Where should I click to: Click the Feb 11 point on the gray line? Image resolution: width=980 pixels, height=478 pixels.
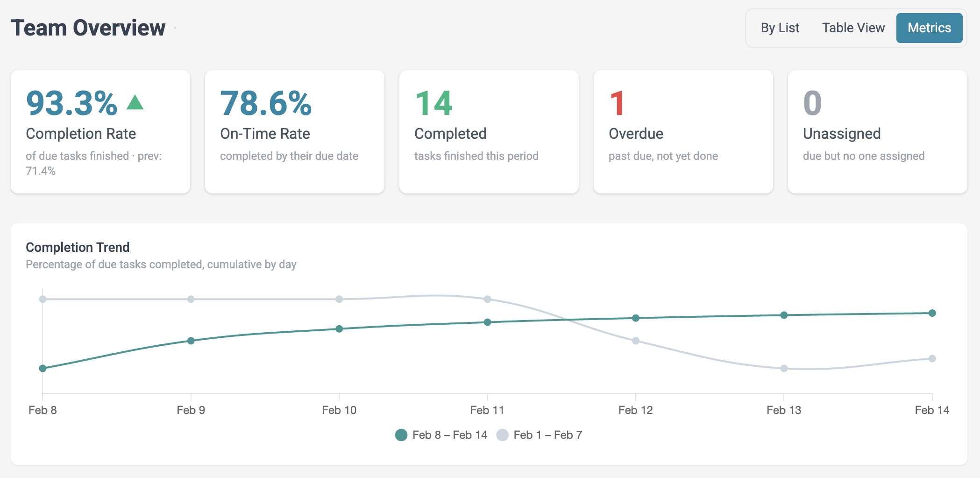pyautogui.click(x=487, y=299)
